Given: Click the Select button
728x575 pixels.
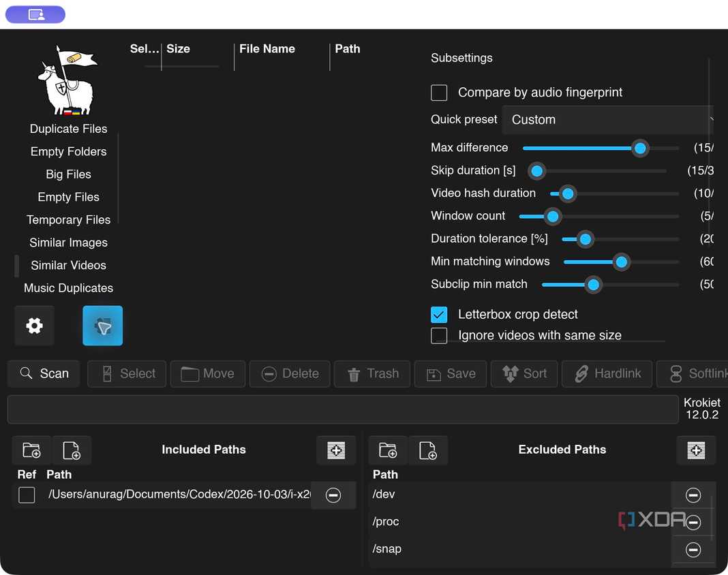Looking at the screenshot, I should tap(127, 373).
